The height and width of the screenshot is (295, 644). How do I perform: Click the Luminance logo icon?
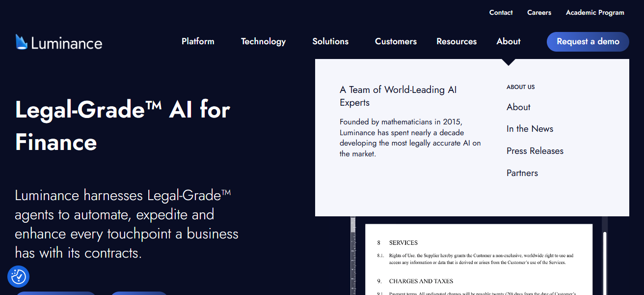click(21, 42)
